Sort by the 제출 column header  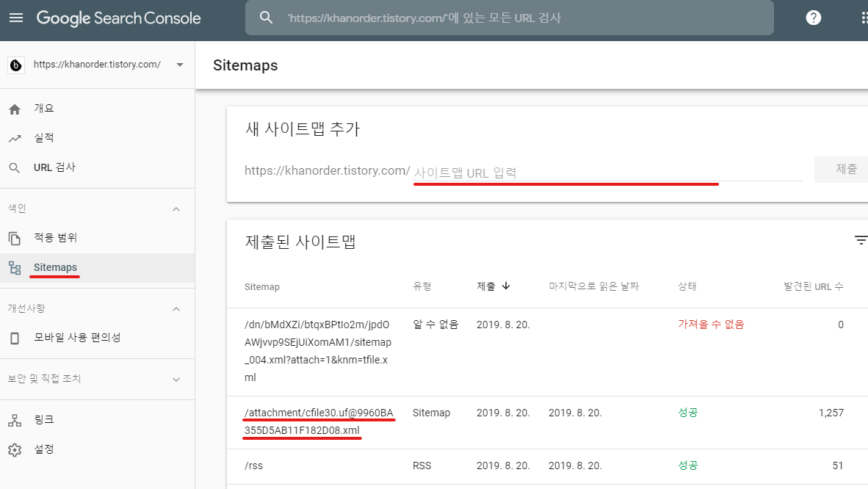(x=486, y=286)
